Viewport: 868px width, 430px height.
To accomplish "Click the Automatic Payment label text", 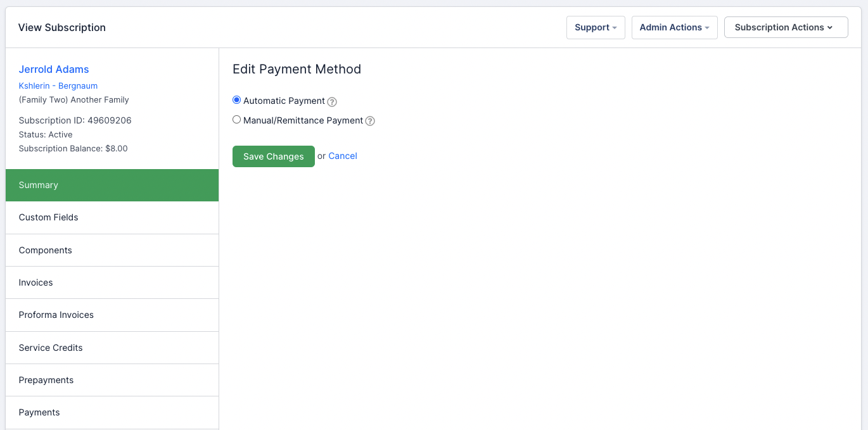I will tap(284, 101).
